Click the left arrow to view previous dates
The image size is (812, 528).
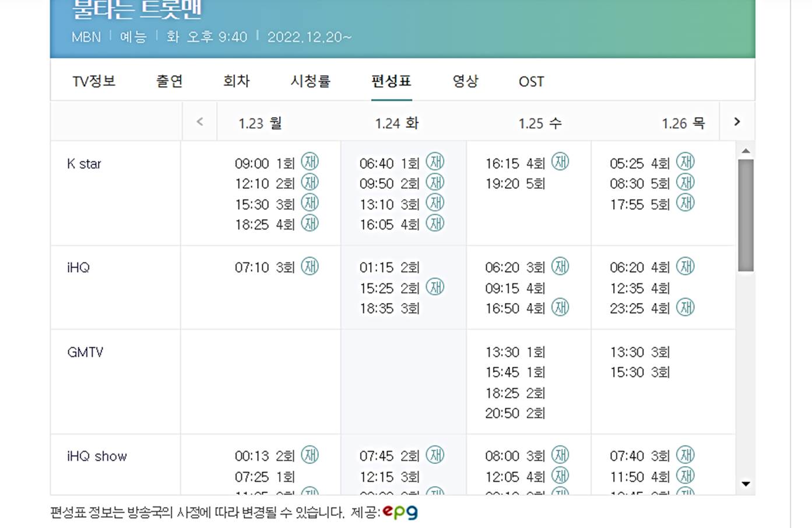pyautogui.click(x=199, y=122)
